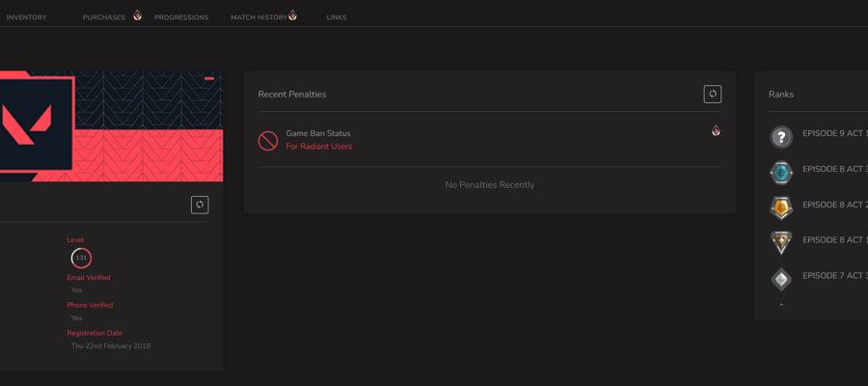Image resolution: width=868 pixels, height=386 pixels.
Task: Click the Episode 9 Act 1 label
Action: click(x=835, y=133)
